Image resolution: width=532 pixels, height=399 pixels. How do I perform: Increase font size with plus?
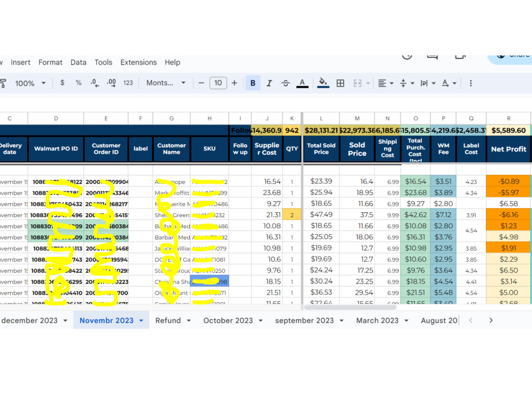click(x=234, y=83)
